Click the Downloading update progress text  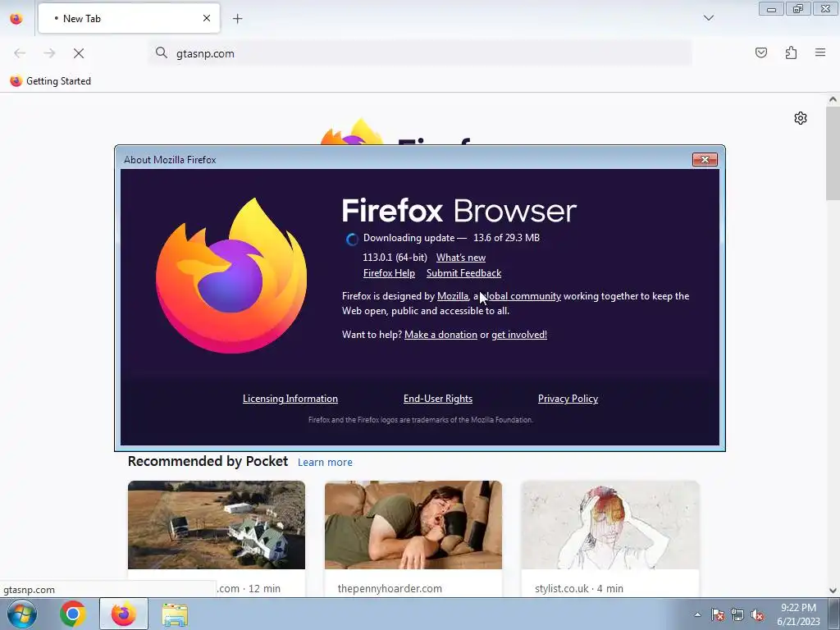pos(451,238)
